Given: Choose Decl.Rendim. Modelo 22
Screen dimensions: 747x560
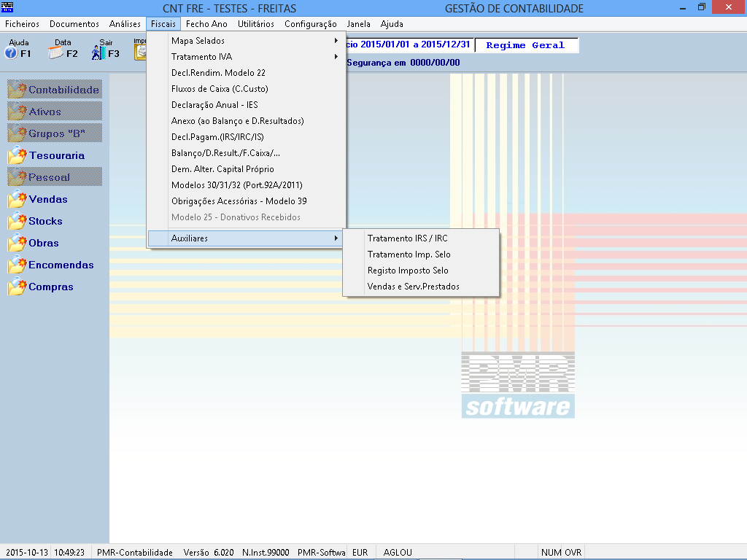Looking at the screenshot, I should [x=247, y=73].
